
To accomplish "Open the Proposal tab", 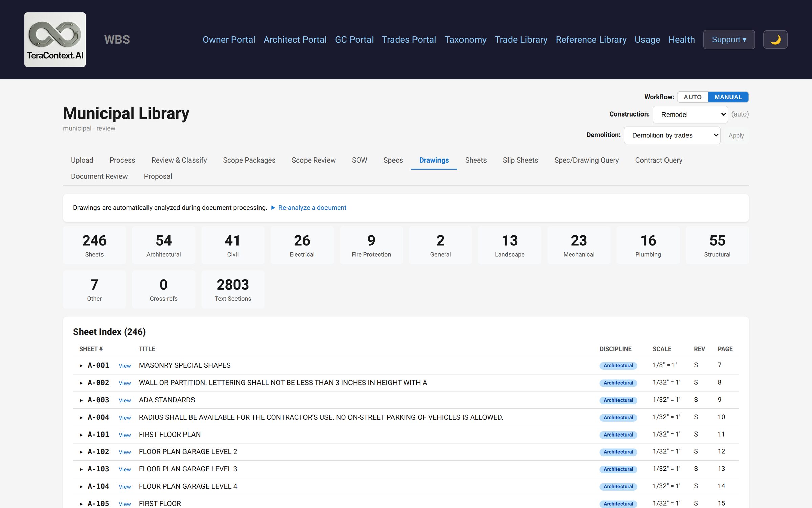I will coord(158,176).
